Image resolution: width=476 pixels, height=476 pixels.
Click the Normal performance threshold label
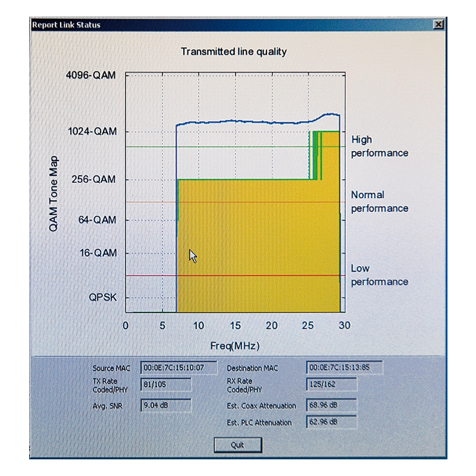(x=379, y=202)
